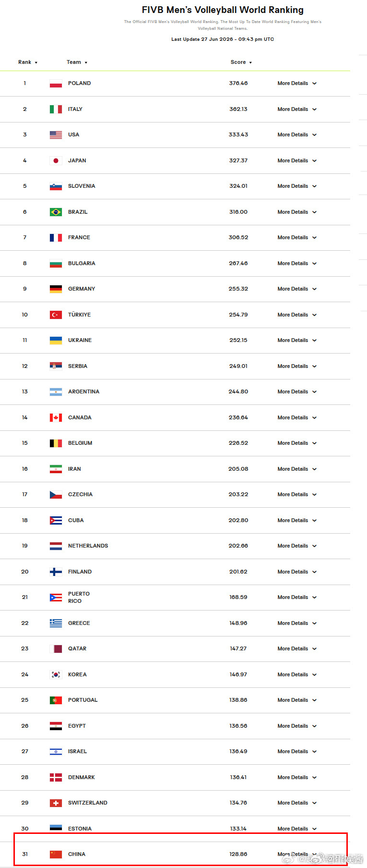Click the Poland flag icon
Viewport: 367px width, 868px height.
pos(56,84)
